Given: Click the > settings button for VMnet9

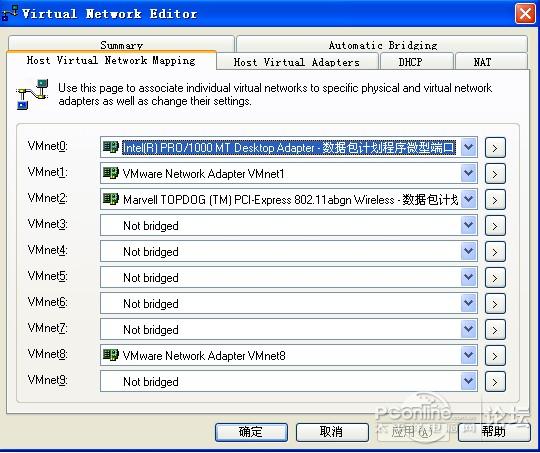Looking at the screenshot, I should click(495, 382).
